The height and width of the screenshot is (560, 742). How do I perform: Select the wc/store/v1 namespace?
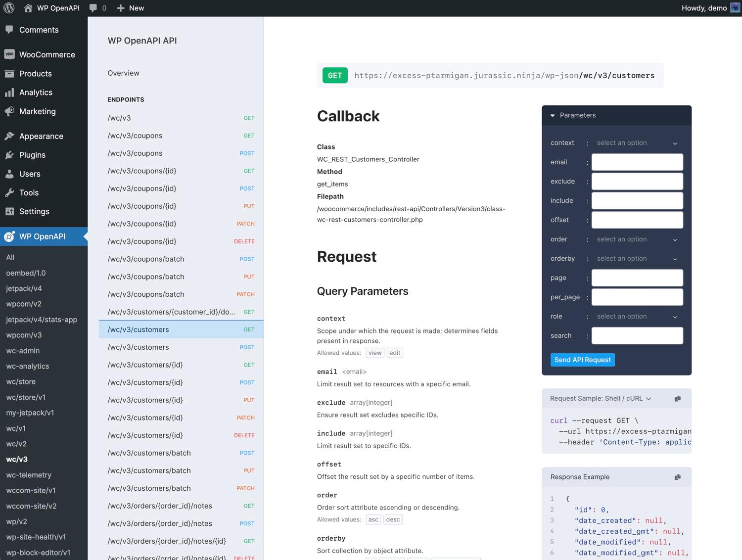[26, 397]
